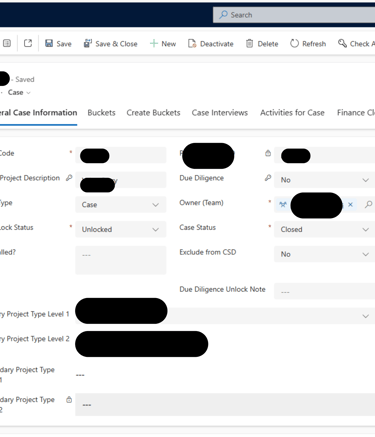Click the 'Owner (Team)' label
This screenshot has height=437, width=375.
[x=201, y=203]
